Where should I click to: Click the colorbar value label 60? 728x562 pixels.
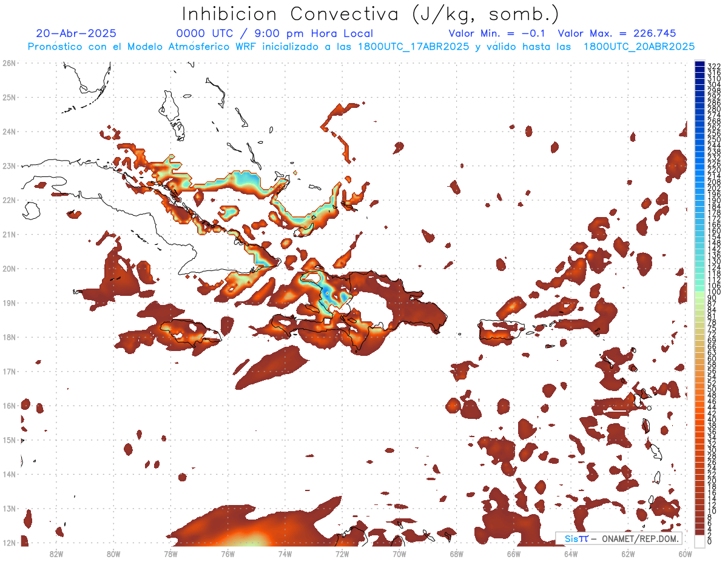[x=712, y=358]
